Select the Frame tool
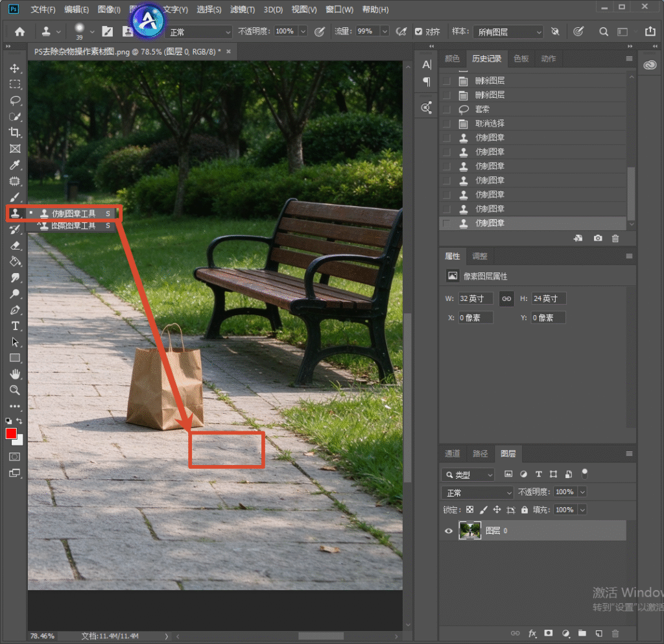 (x=15, y=149)
